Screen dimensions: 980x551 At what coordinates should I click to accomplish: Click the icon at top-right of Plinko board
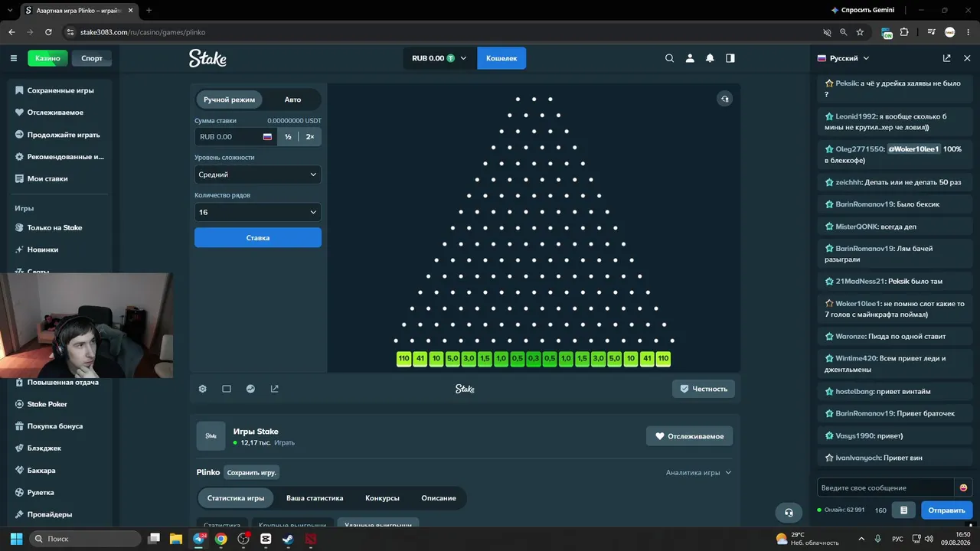724,99
